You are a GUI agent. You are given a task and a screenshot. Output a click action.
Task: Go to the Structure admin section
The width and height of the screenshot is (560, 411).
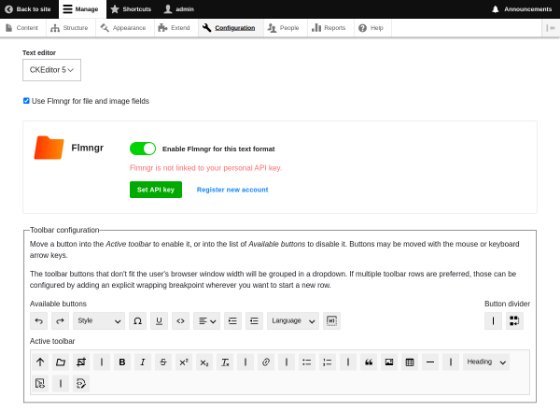70,28
